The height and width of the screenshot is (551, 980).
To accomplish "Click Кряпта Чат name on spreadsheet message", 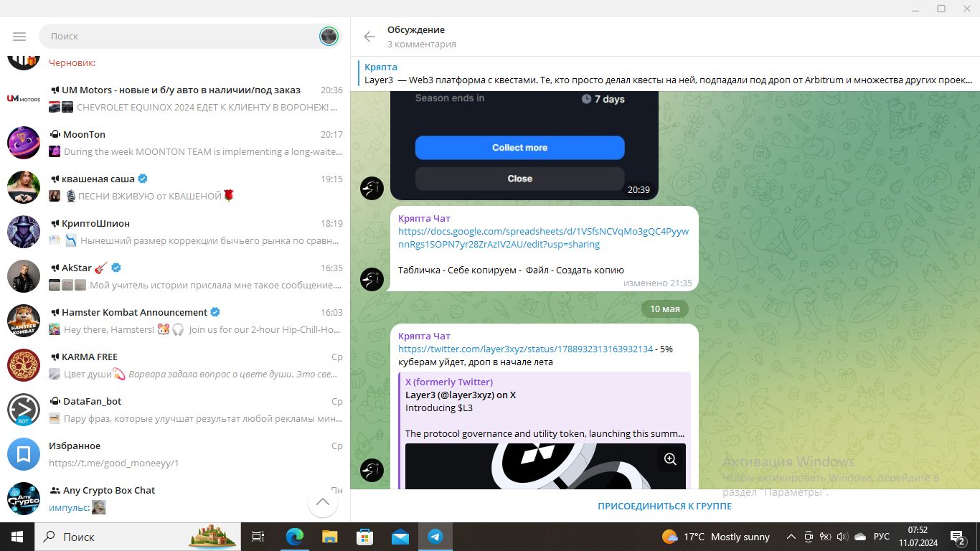I will coord(424,218).
